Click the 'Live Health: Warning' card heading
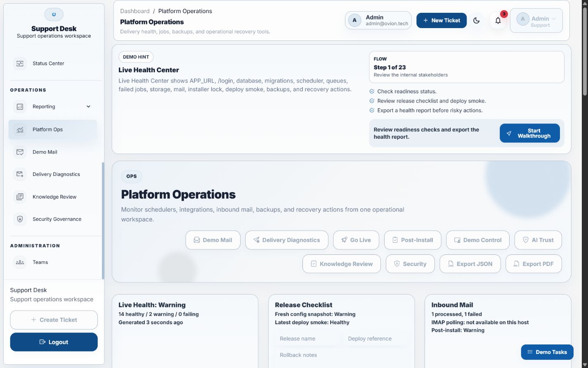Screen dimensions: 588x368 152,305
